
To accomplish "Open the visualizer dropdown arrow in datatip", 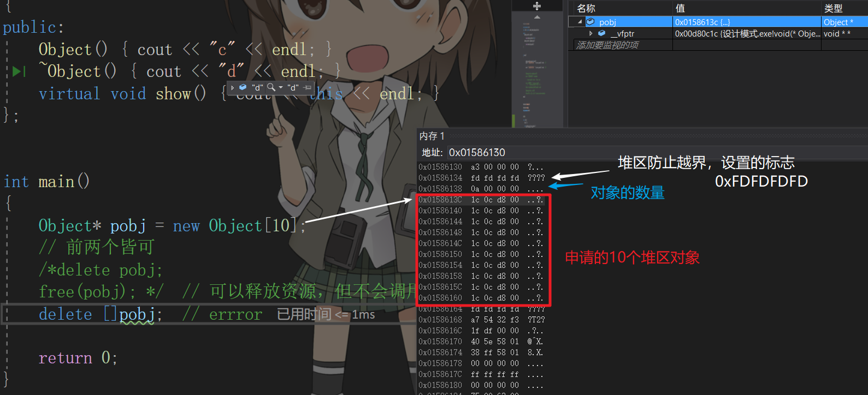I will 281,87.
